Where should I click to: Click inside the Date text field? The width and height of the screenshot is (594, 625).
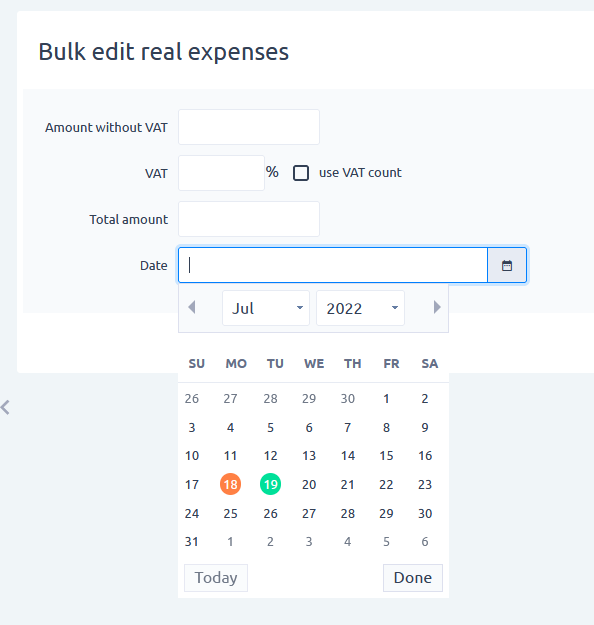333,265
